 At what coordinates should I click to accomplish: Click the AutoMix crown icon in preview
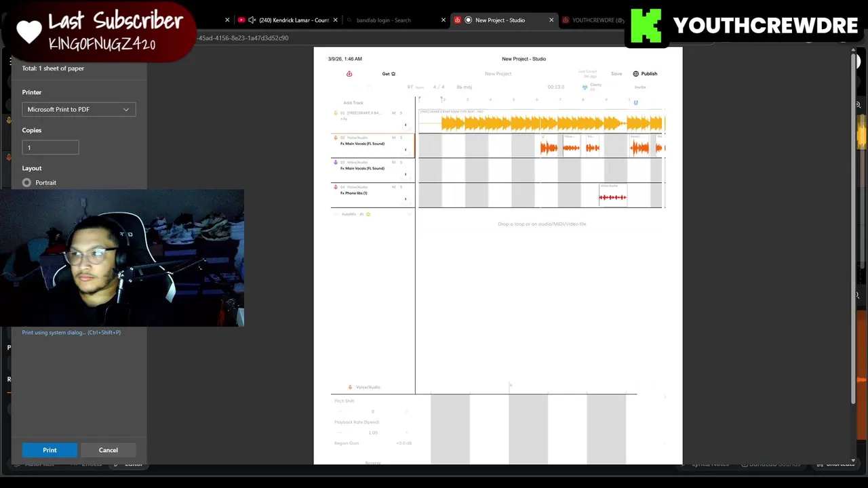[368, 214]
